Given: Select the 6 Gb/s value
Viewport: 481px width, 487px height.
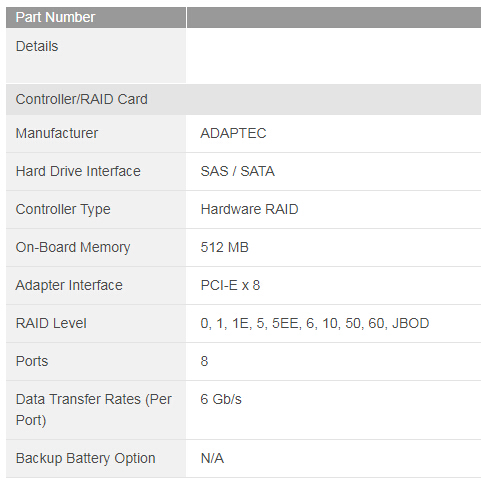Looking at the screenshot, I should click(x=221, y=399).
